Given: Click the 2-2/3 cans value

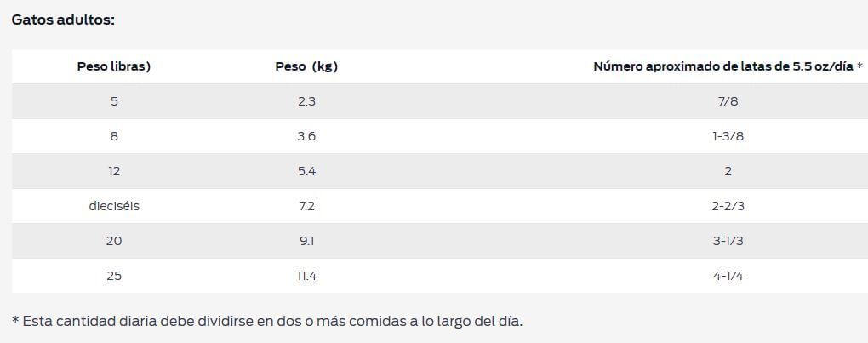Looking at the screenshot, I should click(x=728, y=206).
